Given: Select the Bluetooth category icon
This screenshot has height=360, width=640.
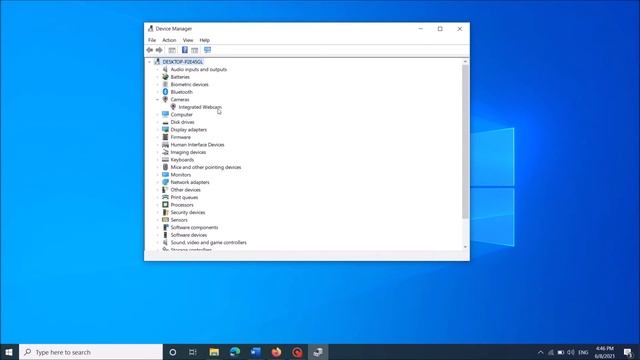Looking at the screenshot, I should coord(165,92).
